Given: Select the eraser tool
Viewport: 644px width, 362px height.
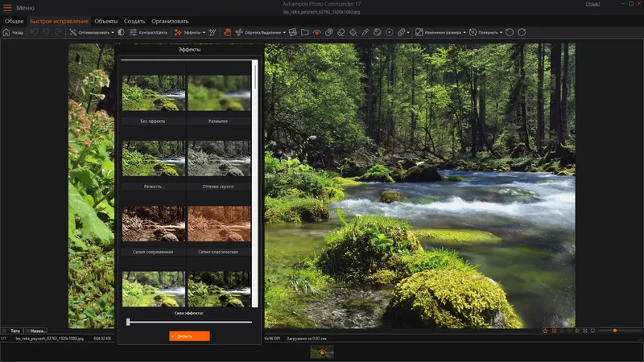Looking at the screenshot, I should [341, 32].
